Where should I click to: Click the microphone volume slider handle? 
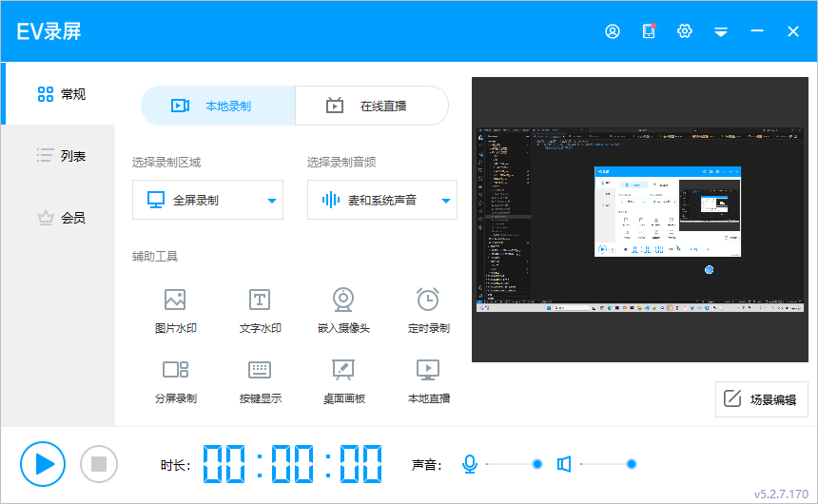coord(537,464)
